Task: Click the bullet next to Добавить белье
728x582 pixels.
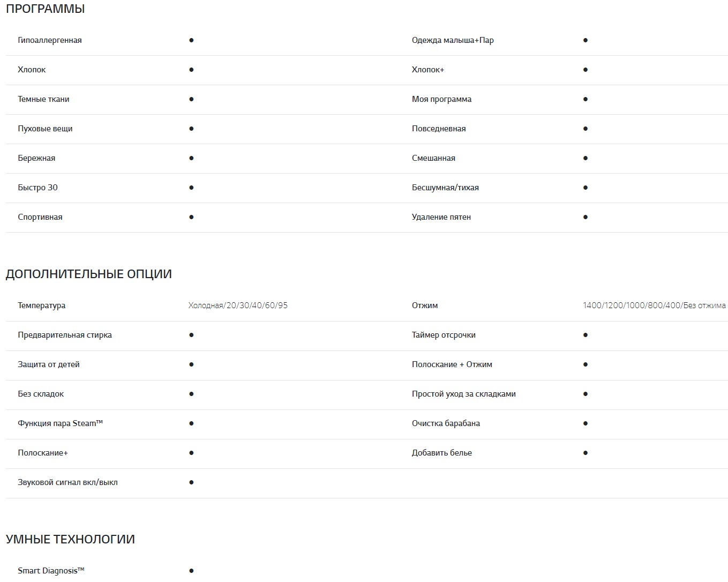Action: (586, 453)
